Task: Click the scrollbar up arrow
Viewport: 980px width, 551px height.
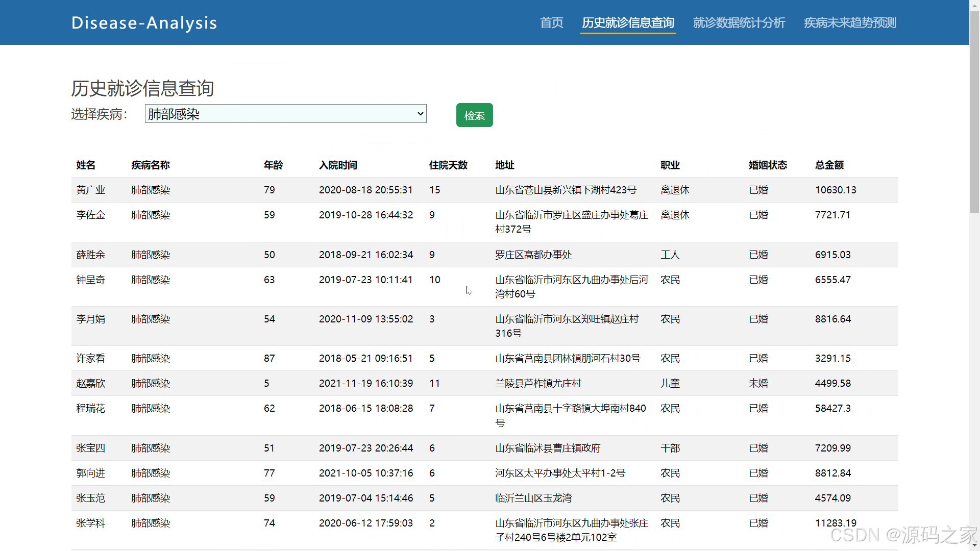Action: pyautogui.click(x=974, y=5)
